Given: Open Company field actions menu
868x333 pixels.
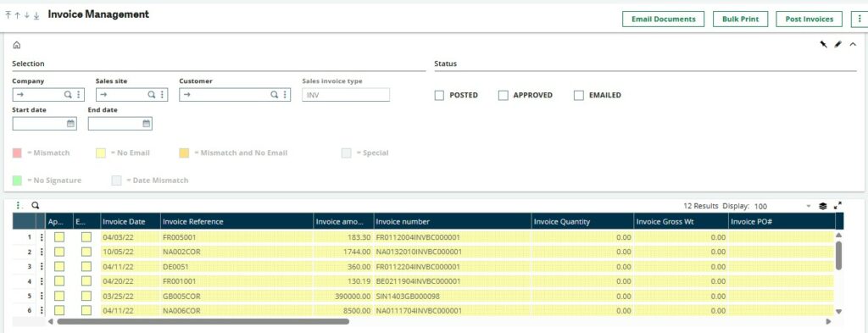Looking at the screenshot, I should point(79,95).
